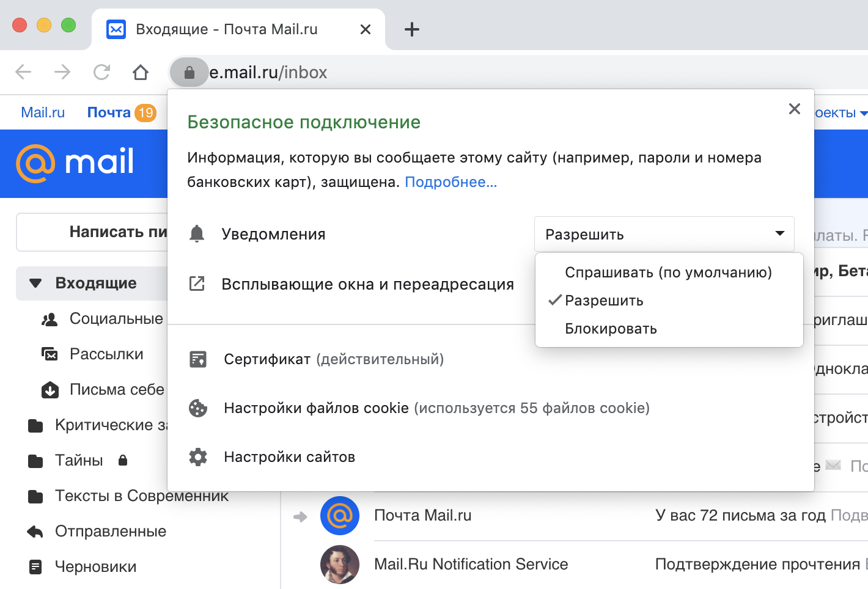Open the Подробнее… link
Viewport: 868px width, 589px height.
[x=451, y=182]
